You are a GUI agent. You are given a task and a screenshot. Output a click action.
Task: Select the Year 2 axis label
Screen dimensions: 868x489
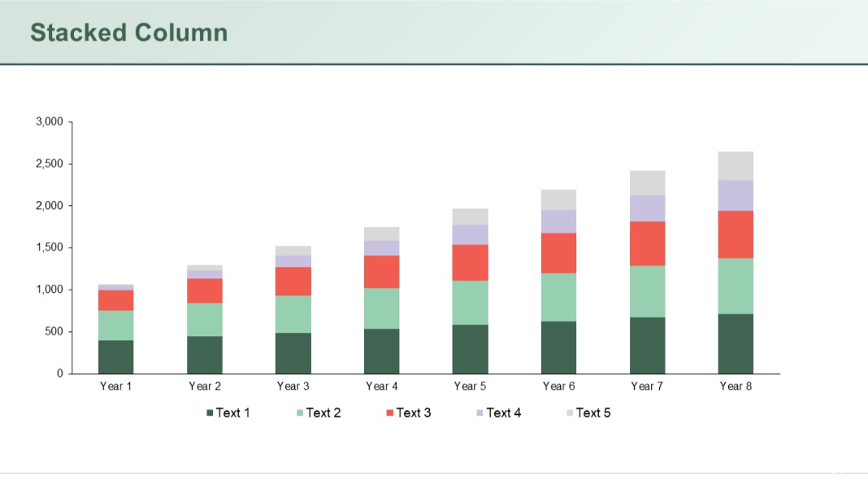[x=205, y=386]
